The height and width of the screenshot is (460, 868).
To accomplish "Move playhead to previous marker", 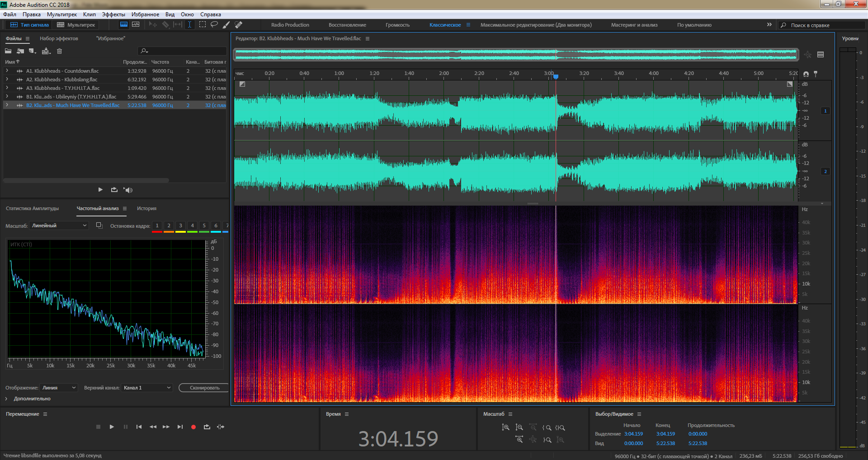I will (x=139, y=427).
